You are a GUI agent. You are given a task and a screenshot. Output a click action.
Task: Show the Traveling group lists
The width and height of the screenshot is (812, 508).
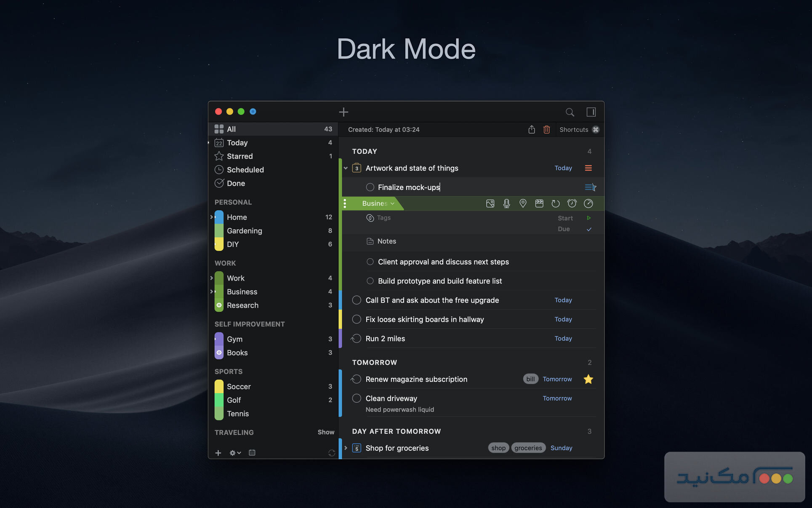pos(325,432)
